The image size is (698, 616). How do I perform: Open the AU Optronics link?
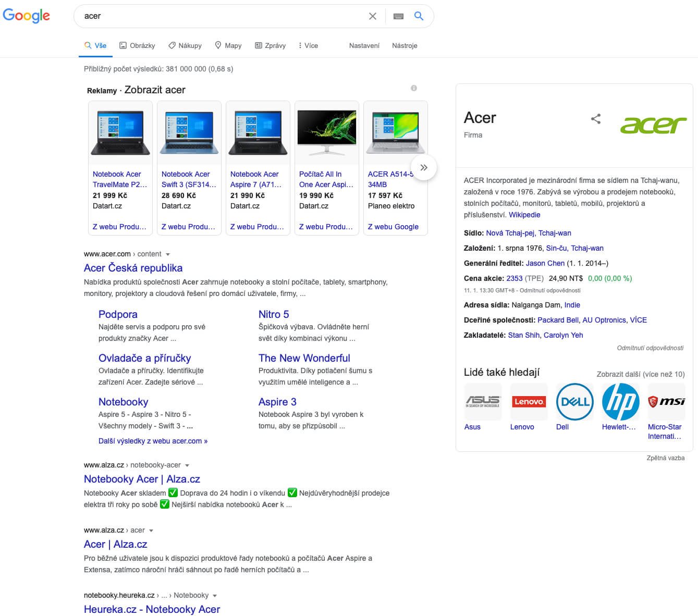pyautogui.click(x=604, y=320)
